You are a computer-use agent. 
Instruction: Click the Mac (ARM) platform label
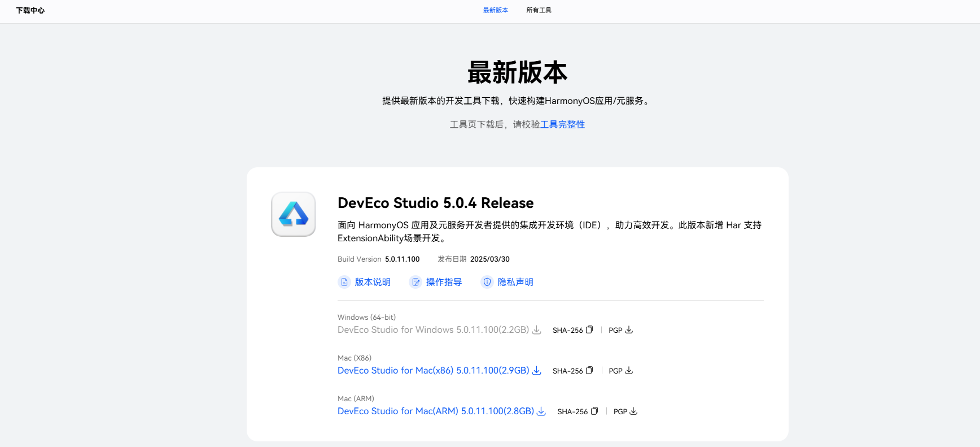(356, 399)
